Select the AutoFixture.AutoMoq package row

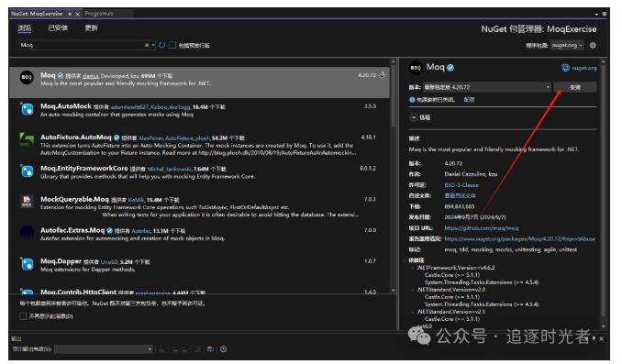coord(200,144)
